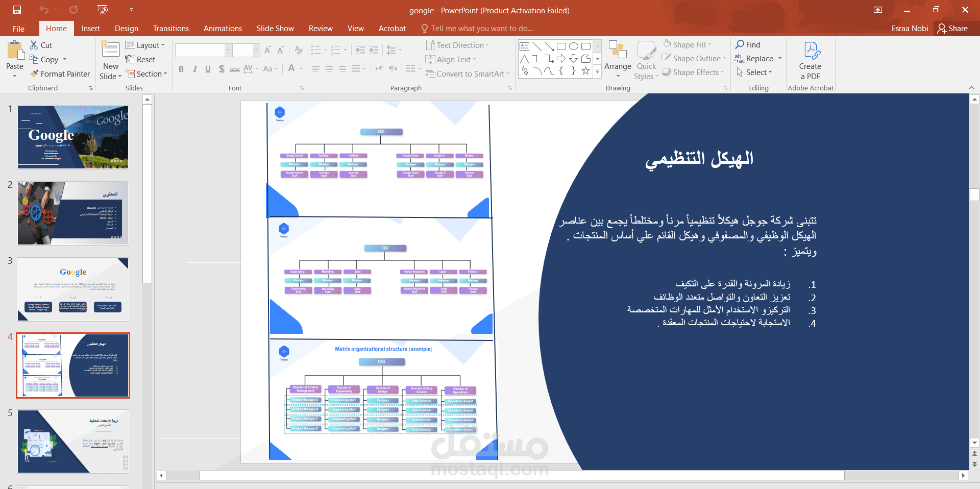
Task: Clear all formatting icon
Action: tap(299, 50)
